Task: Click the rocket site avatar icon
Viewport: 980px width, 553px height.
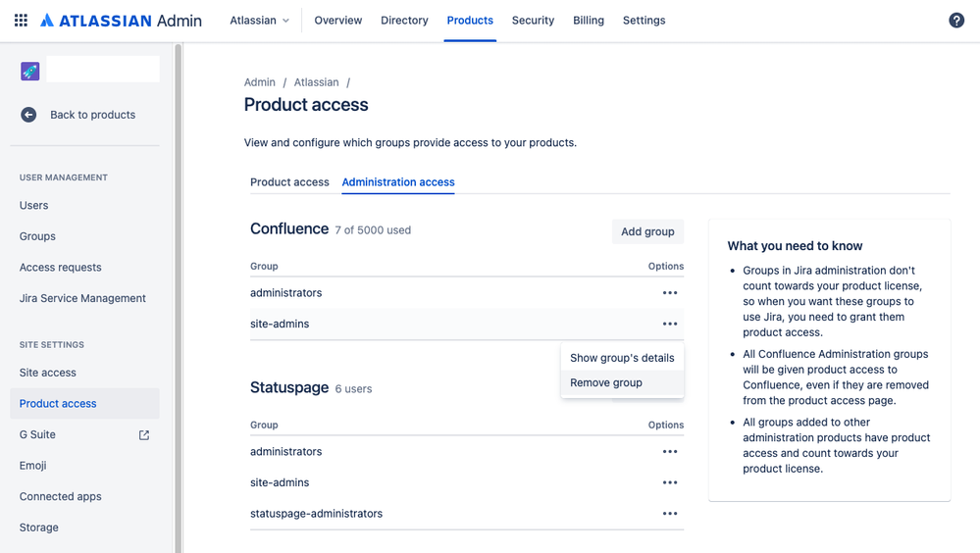Action: [30, 71]
